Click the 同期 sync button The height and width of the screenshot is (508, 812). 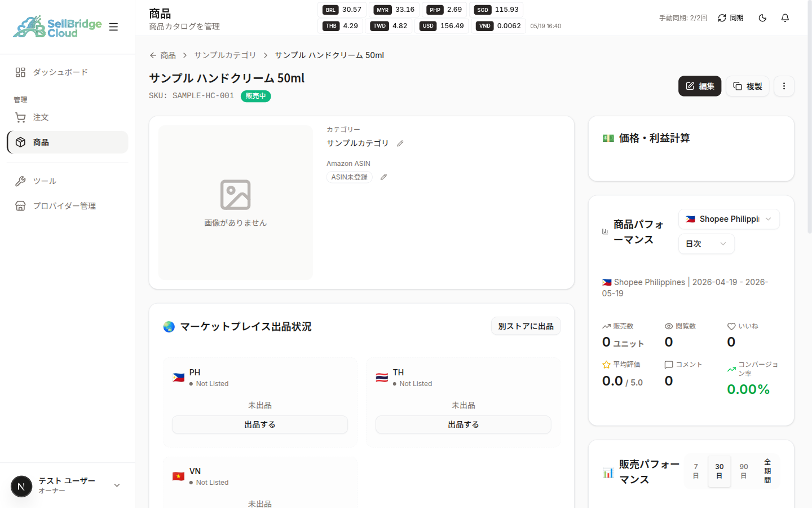pyautogui.click(x=730, y=18)
